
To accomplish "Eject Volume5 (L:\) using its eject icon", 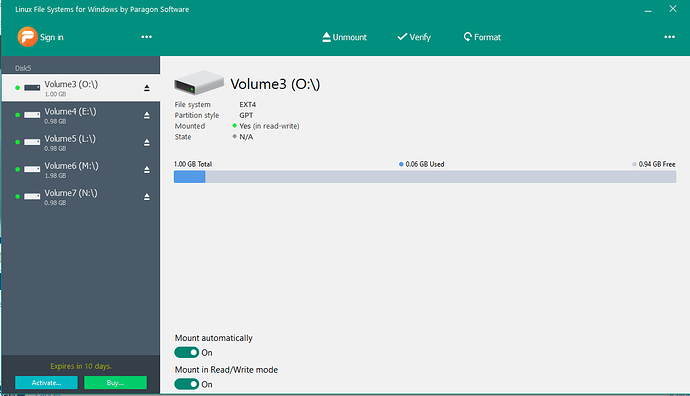I will 147,143.
